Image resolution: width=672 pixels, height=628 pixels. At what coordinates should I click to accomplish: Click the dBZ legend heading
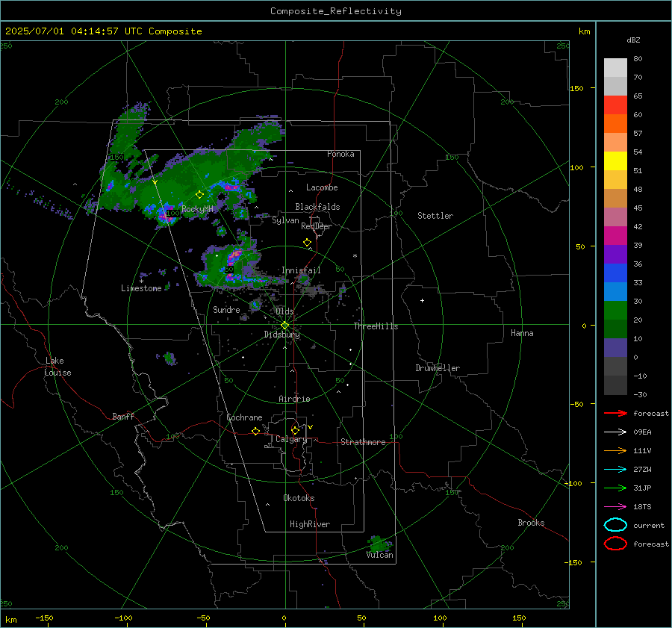[x=633, y=40]
